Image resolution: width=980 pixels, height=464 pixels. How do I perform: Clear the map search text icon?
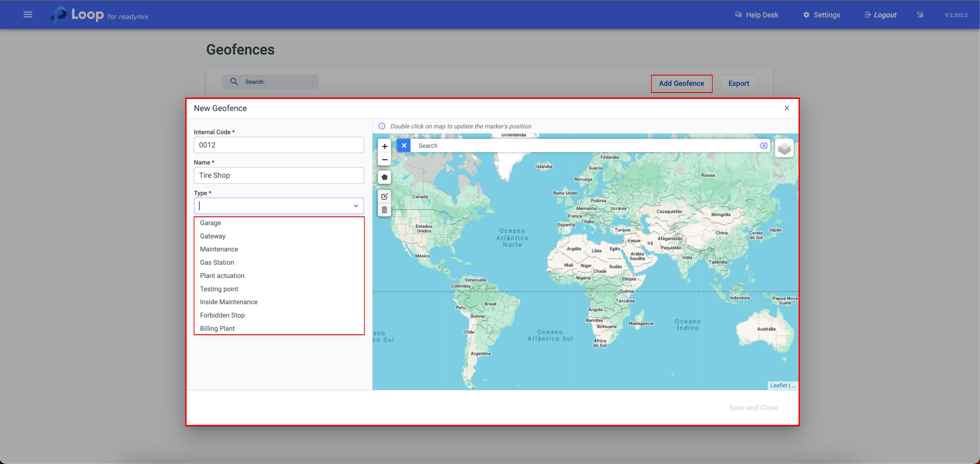(763, 145)
